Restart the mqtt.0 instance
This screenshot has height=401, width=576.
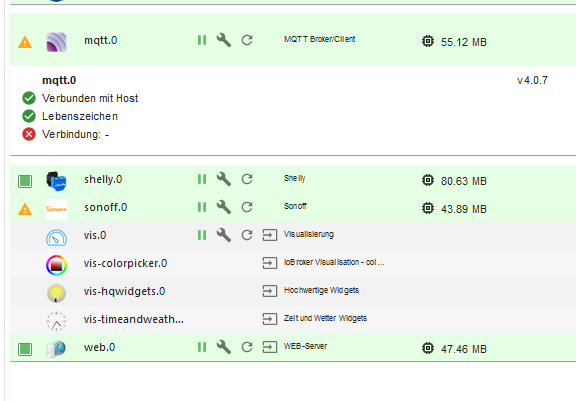[247, 40]
